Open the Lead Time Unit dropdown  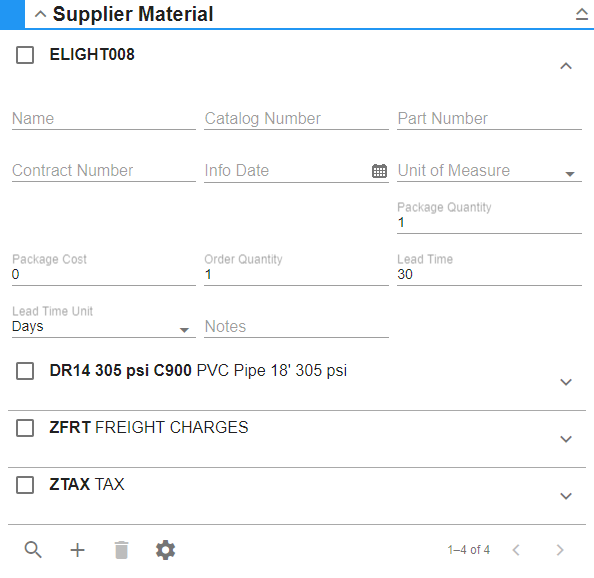[x=103, y=326]
